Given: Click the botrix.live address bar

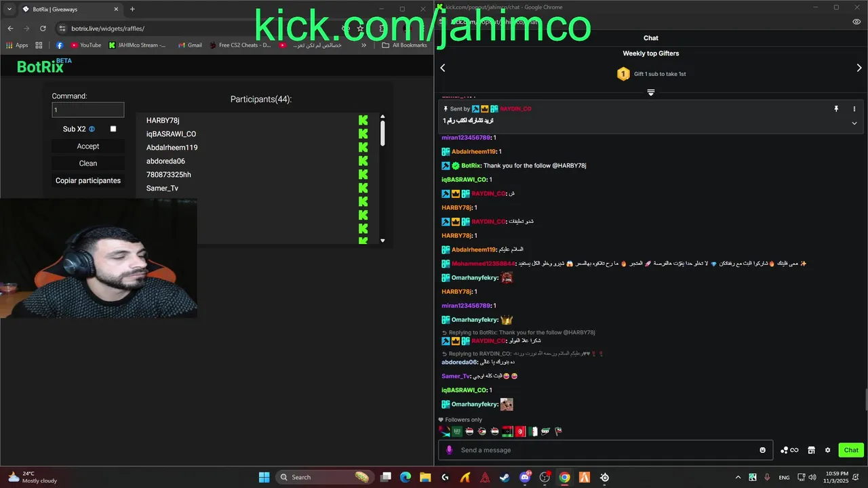Looking at the screenshot, I should [x=203, y=28].
